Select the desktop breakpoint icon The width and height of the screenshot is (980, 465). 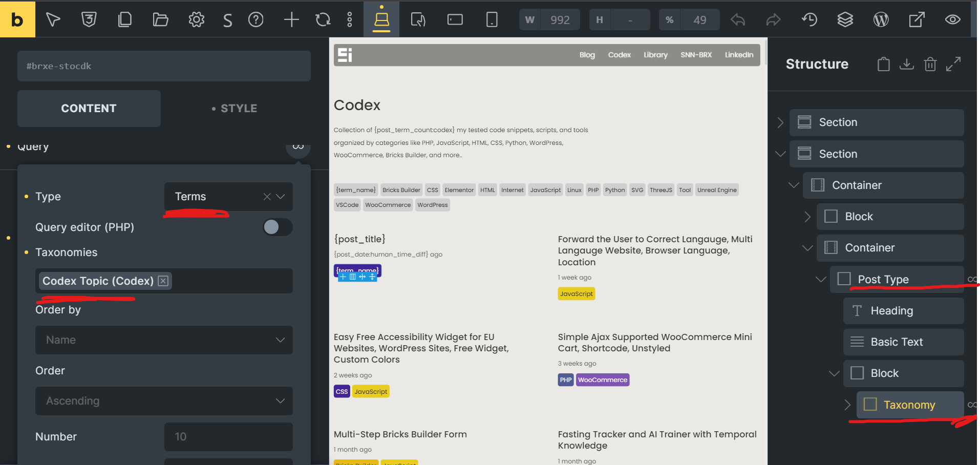point(381,19)
